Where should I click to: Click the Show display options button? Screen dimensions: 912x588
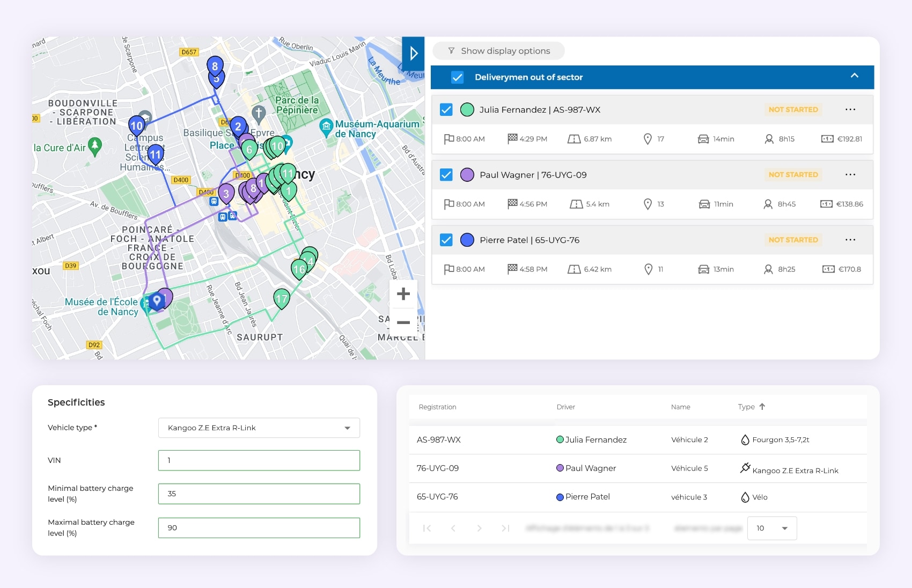(x=498, y=51)
